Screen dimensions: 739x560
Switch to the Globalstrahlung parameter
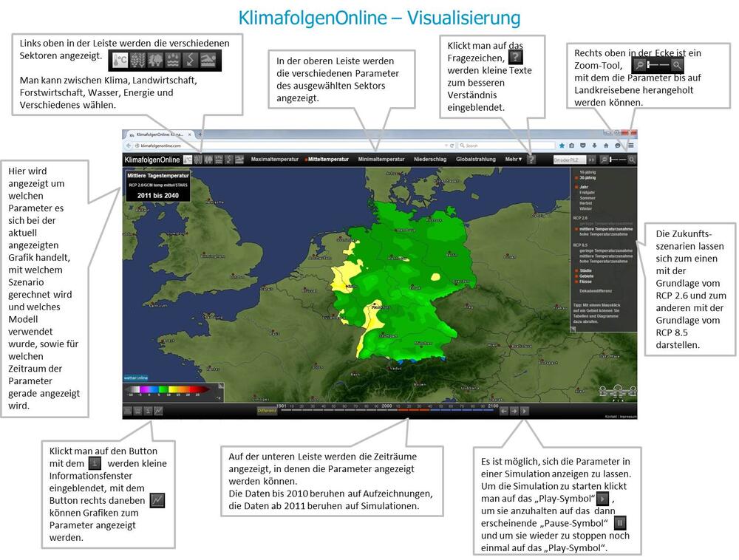475,159
